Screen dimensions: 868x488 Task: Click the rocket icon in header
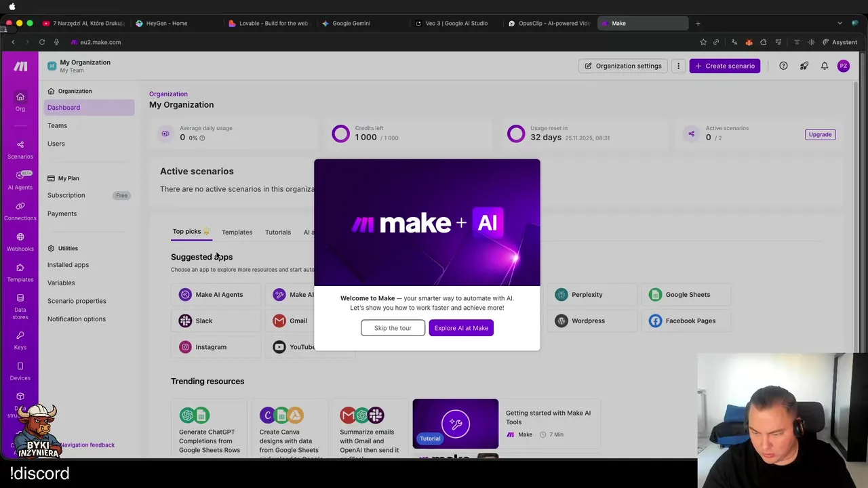pyautogui.click(x=804, y=66)
